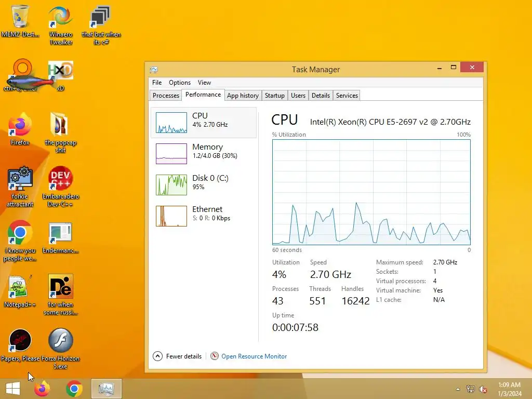Click the Speed value 2.70 GHz
Viewport: 532px width, 399px height.
coord(330,274)
